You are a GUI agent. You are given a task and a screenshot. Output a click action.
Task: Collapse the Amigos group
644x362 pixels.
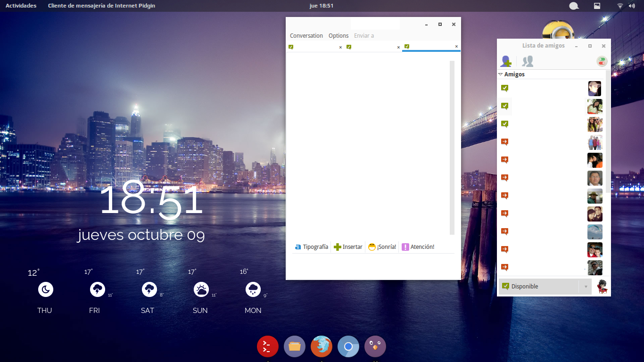501,74
